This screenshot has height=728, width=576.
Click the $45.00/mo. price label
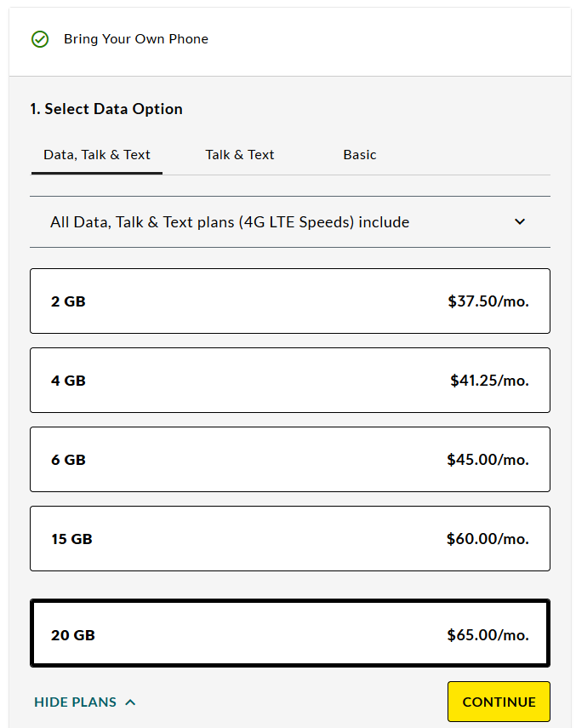(x=488, y=460)
